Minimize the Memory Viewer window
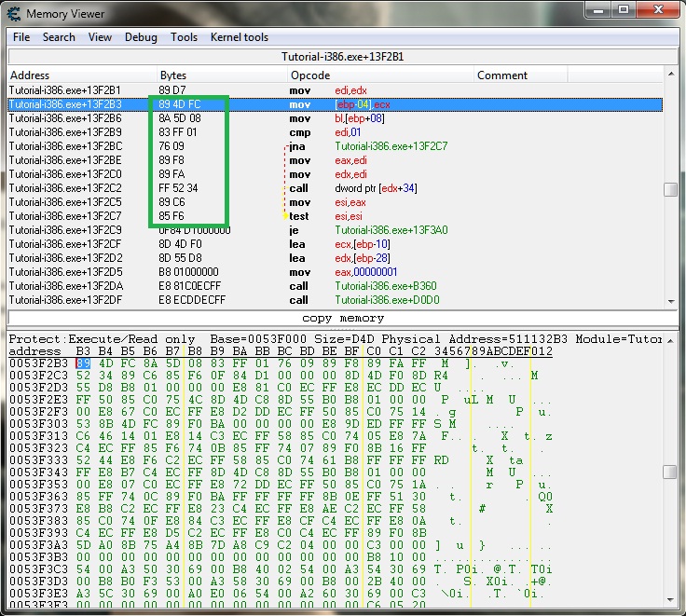Image resolution: width=686 pixels, height=616 pixels. click(x=598, y=10)
